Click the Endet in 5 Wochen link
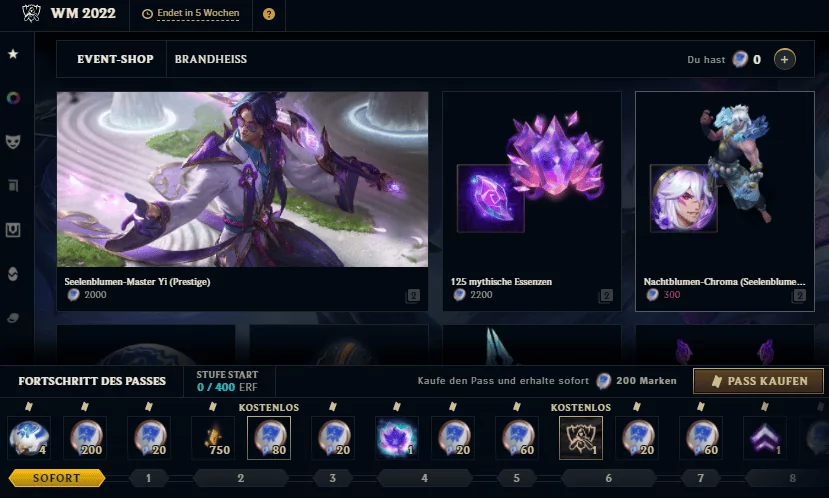The height and width of the screenshot is (498, 829). coord(198,13)
